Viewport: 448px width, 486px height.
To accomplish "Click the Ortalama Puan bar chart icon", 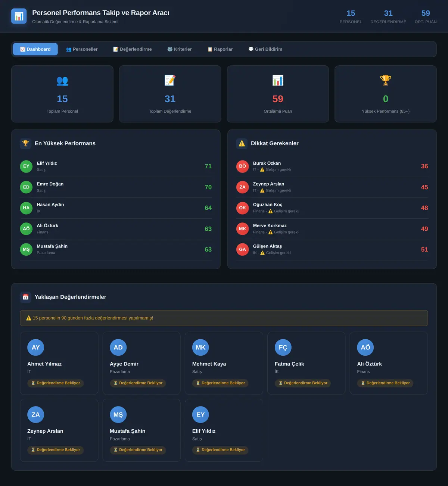I will point(278,81).
